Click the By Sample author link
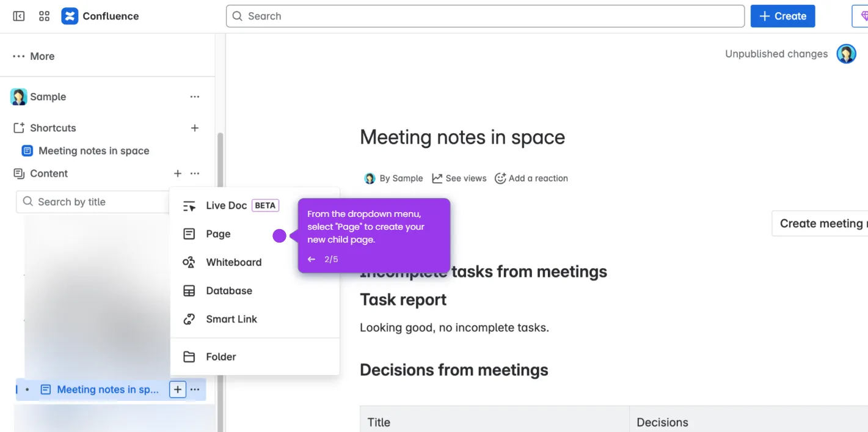The width and height of the screenshot is (868, 432). 401,178
